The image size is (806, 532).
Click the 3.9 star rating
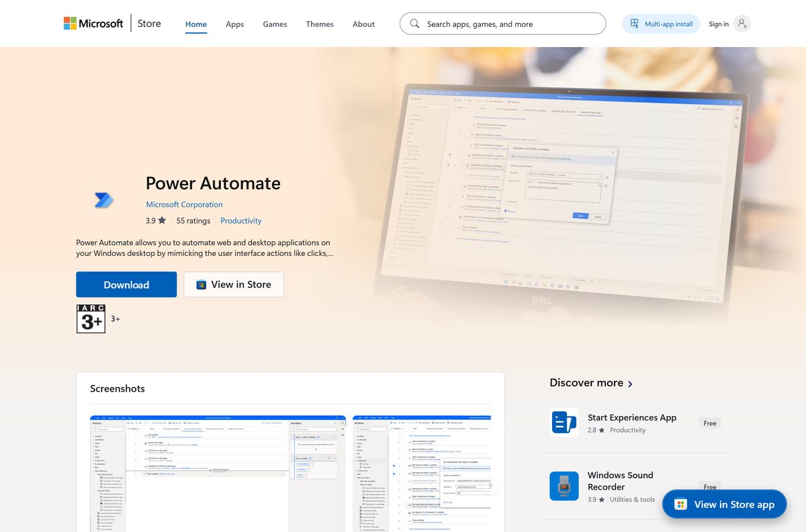156,220
